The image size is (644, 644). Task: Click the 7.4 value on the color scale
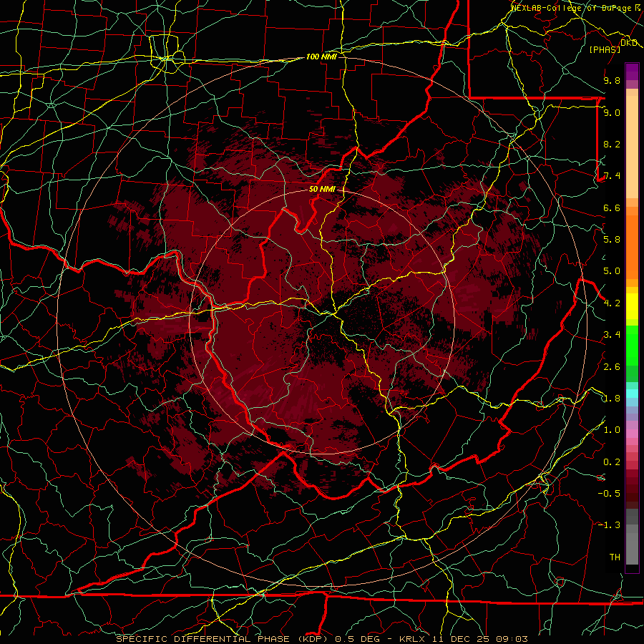pos(612,176)
